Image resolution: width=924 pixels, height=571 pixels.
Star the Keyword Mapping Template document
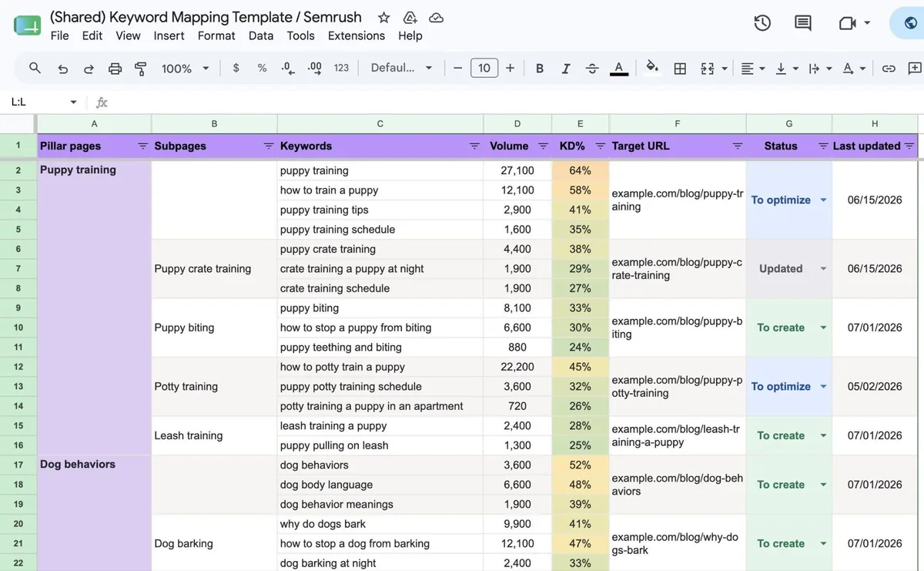[x=384, y=17]
